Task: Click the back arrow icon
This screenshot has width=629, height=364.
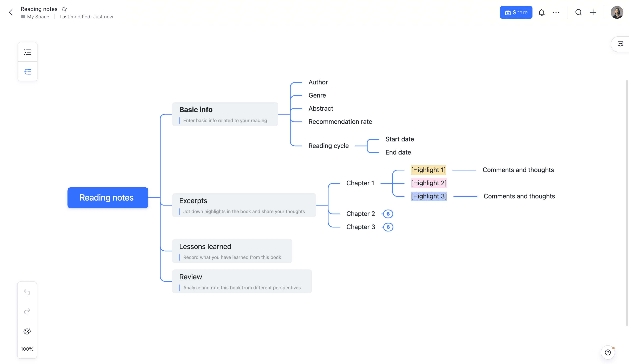Action: click(x=11, y=13)
